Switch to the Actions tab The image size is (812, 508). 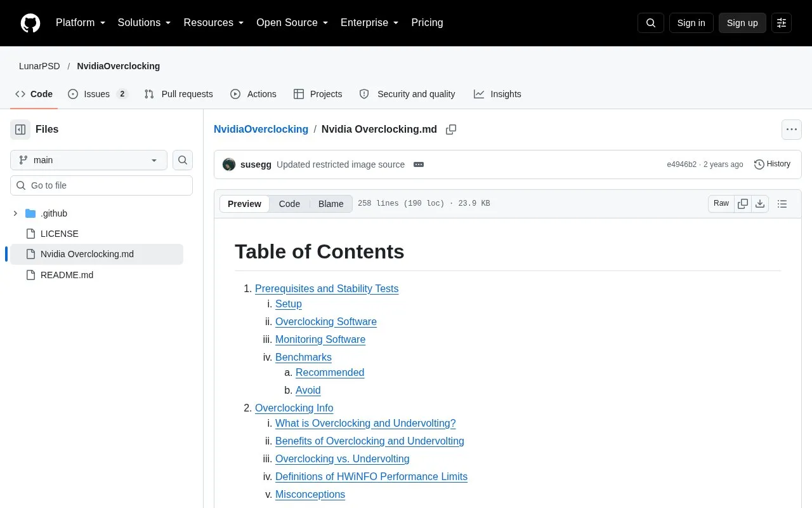(x=253, y=94)
